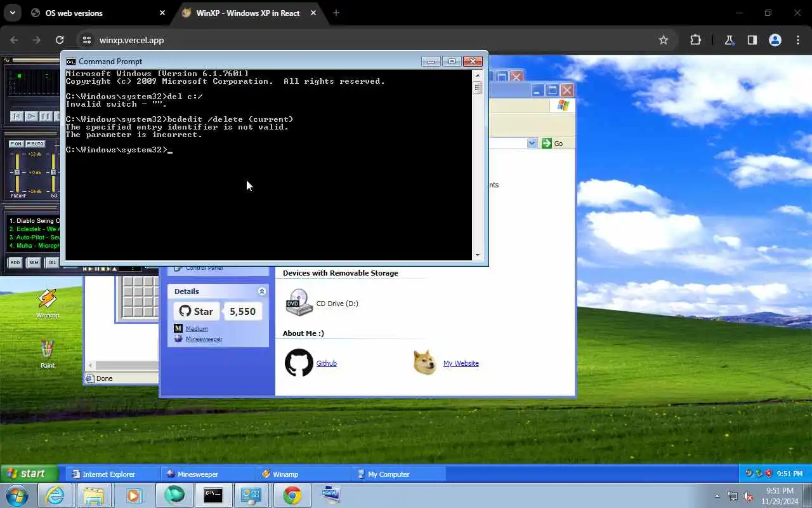Click the green Go button in My Computer
The width and height of the screenshot is (812, 508).
(552, 144)
